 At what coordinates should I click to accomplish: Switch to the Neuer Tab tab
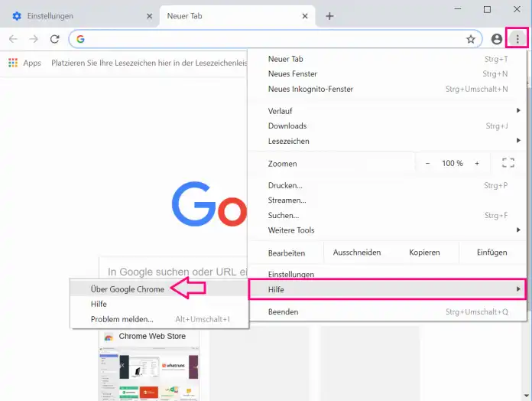236,16
